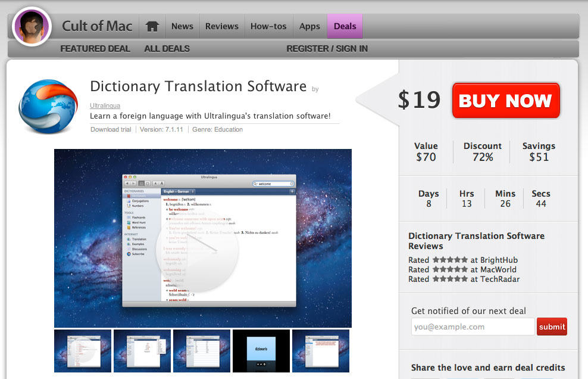Click REGISTER / SIGN IN

(327, 49)
